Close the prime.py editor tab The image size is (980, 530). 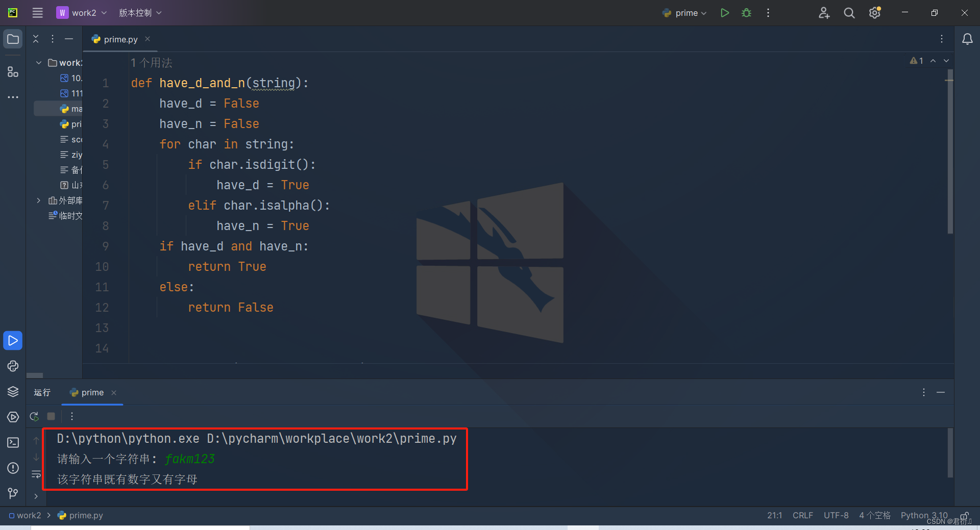pos(148,39)
